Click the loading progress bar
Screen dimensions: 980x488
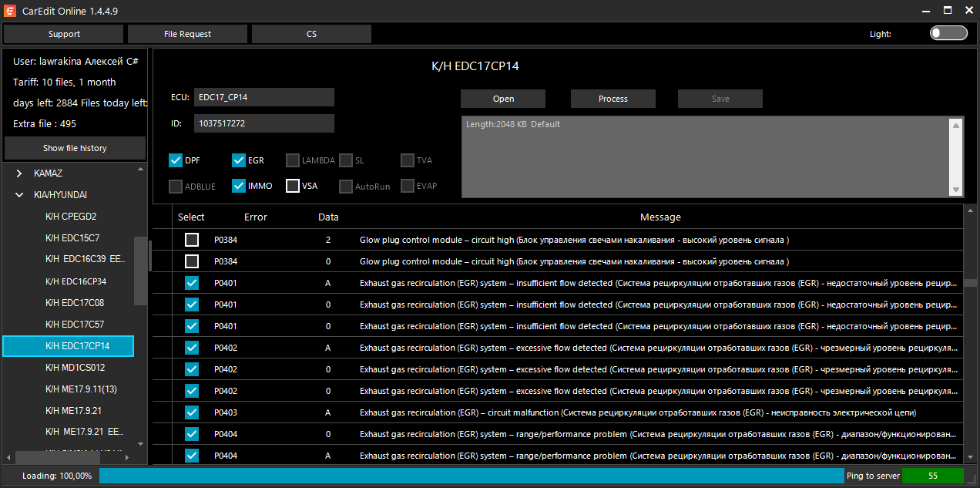point(472,476)
